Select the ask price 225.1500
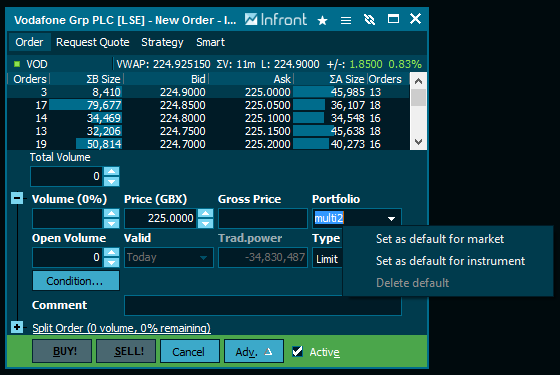Image resolution: width=560 pixels, height=375 pixels. pyautogui.click(x=268, y=131)
